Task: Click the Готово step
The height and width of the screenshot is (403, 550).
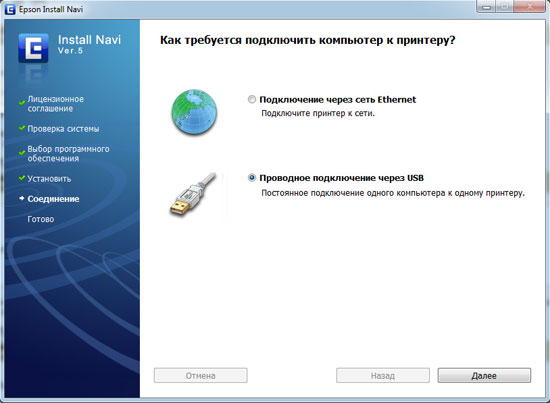Action: point(41,219)
